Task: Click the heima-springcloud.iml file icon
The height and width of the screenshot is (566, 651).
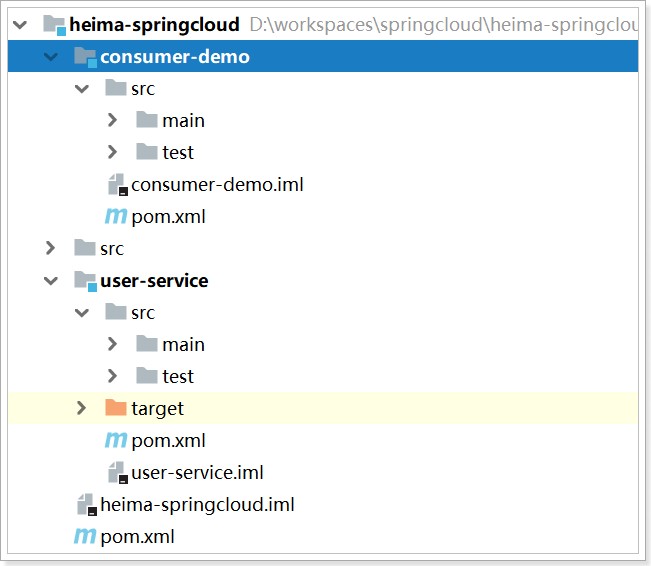Action: [x=85, y=505]
